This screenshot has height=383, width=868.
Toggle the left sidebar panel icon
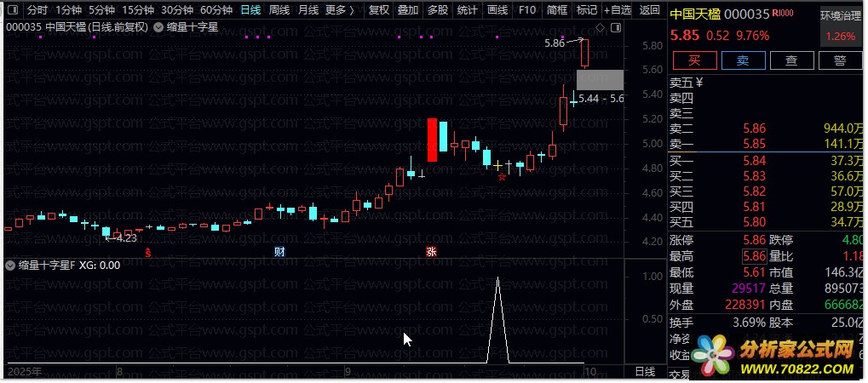[13, 9]
